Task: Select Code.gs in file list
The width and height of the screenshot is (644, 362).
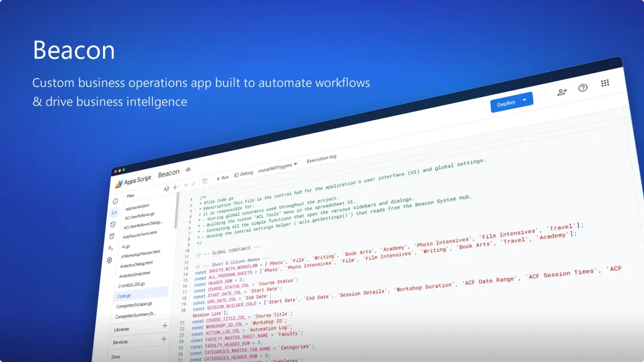Action: [141, 294]
